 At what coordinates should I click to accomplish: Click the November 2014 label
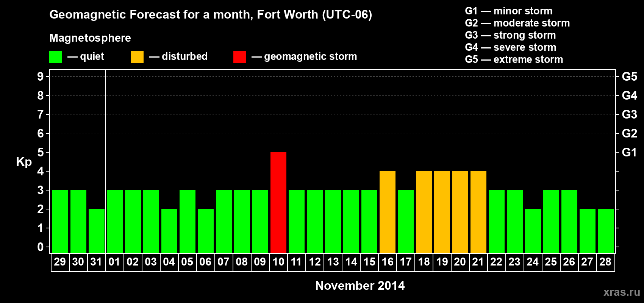click(x=360, y=286)
